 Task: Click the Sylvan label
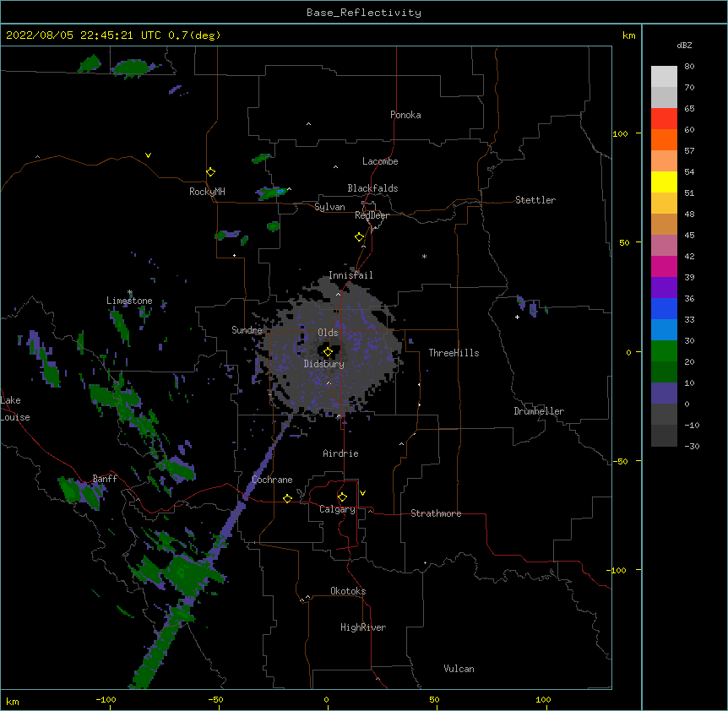tap(329, 207)
